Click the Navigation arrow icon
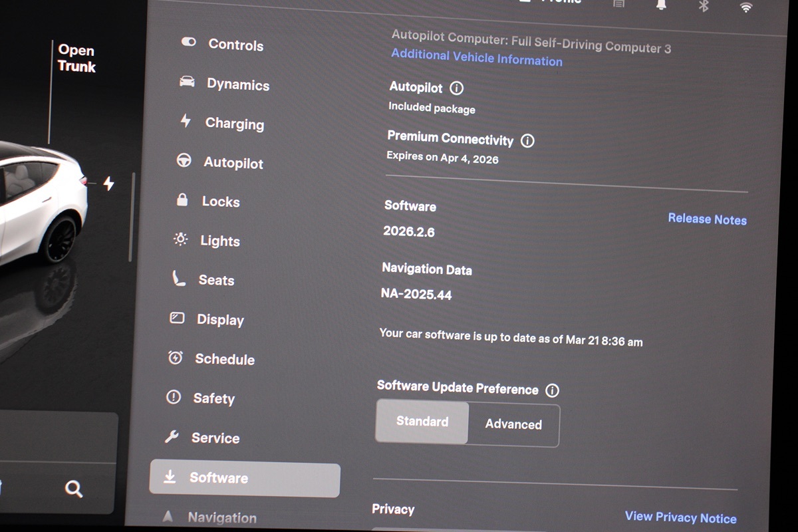 pos(168,516)
